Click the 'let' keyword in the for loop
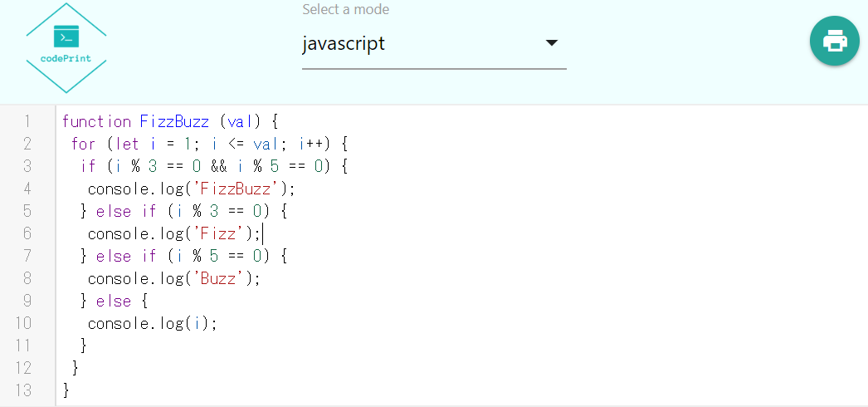The width and height of the screenshot is (868, 407). 129,144
